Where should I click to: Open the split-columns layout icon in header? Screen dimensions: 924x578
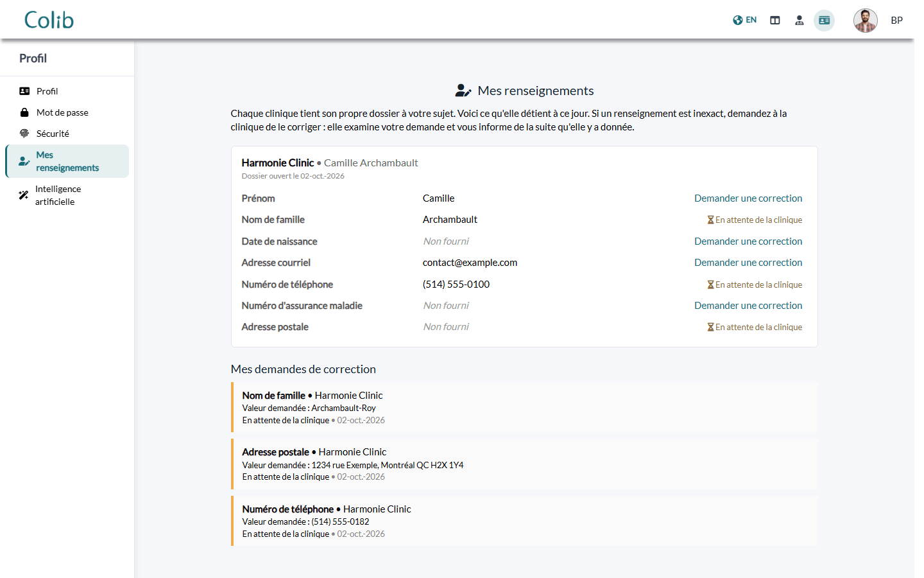point(775,21)
